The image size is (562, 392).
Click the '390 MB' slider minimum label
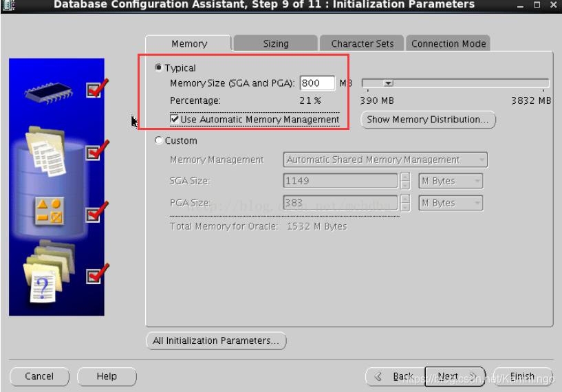pyautogui.click(x=377, y=100)
